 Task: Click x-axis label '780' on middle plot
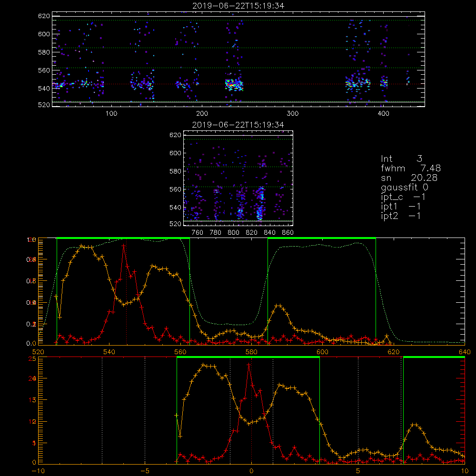pyautogui.click(x=216, y=233)
